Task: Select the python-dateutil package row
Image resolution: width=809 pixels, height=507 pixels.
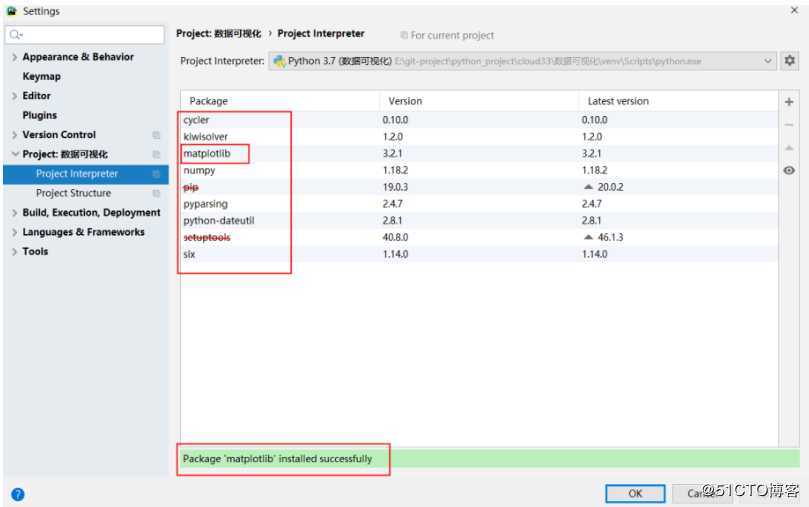Action: pos(479,221)
